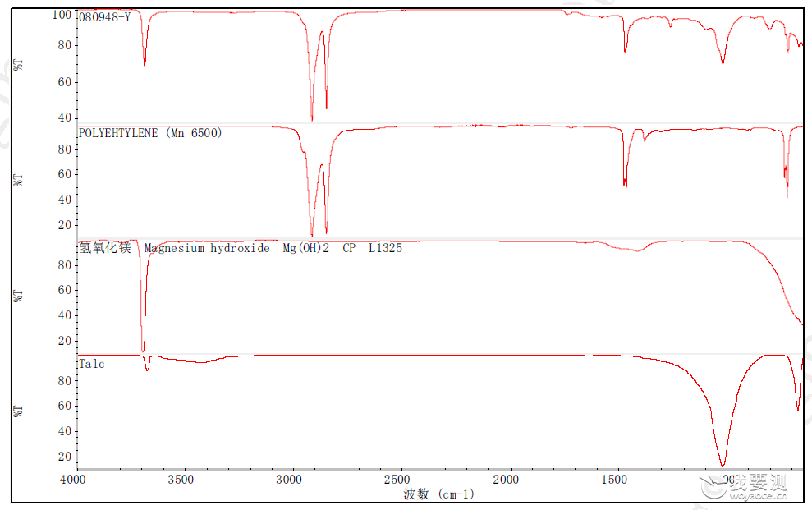Select the POLYEHTYLENE (Mn 6500) spectrum title
Screen dimensions: 812x510
(x=150, y=133)
